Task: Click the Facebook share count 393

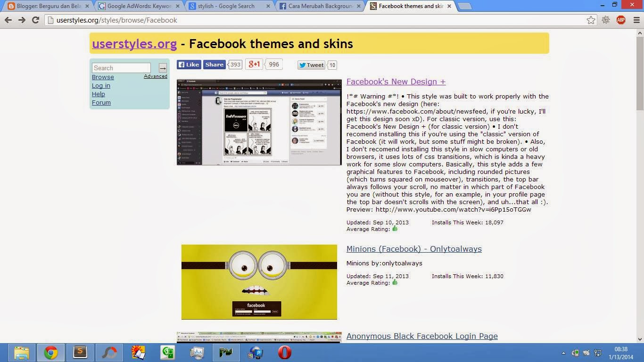Action: pyautogui.click(x=235, y=65)
